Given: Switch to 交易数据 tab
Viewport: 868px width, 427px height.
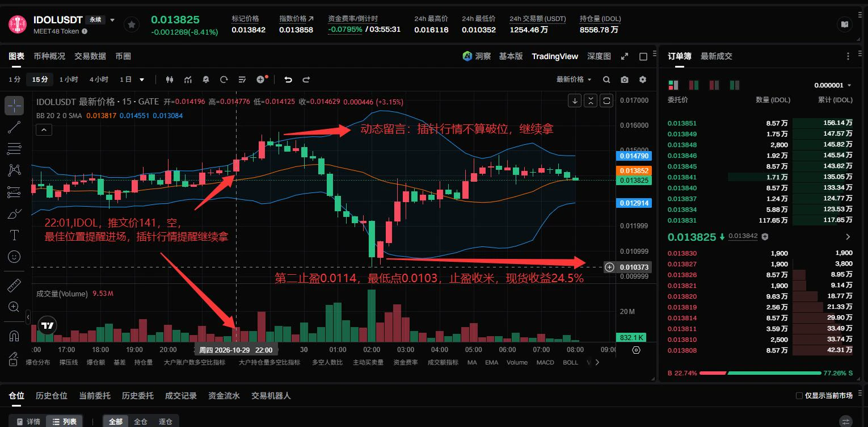Looking at the screenshot, I should coord(90,56).
